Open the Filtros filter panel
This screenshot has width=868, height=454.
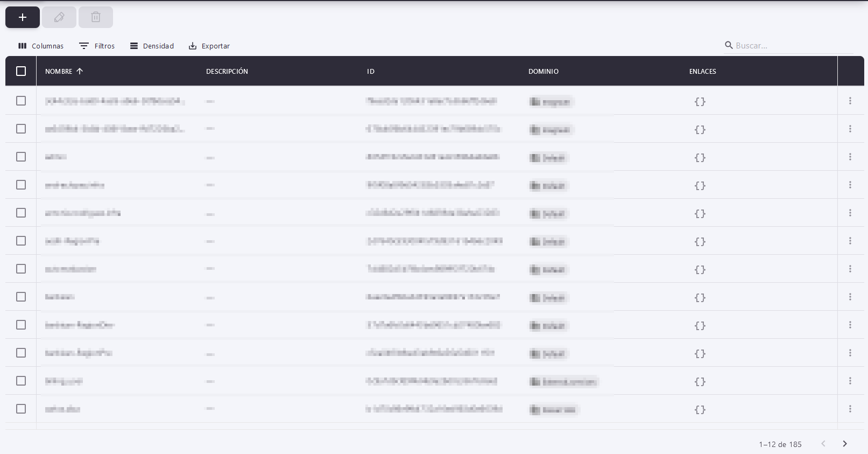(97, 46)
